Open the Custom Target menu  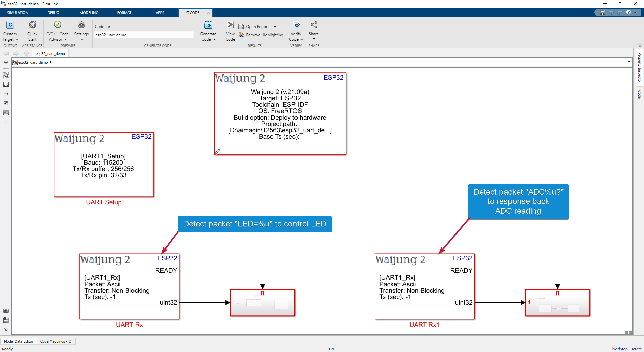pos(10,31)
